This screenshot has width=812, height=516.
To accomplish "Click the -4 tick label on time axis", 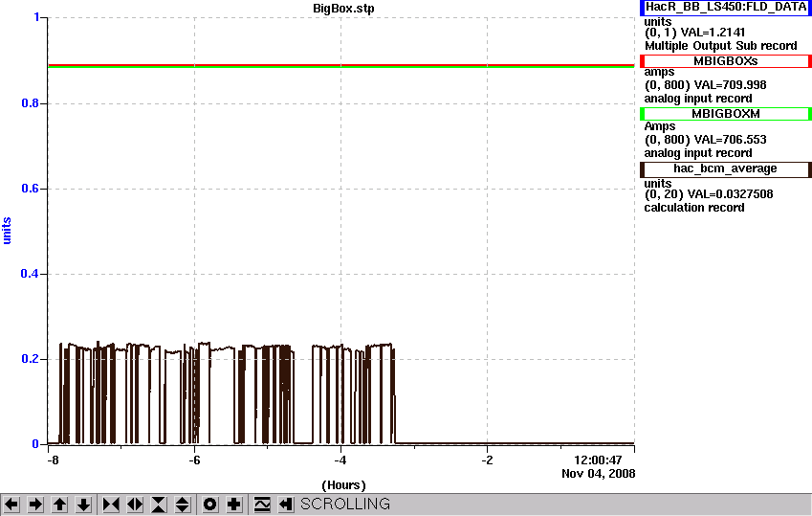I will 340,460.
